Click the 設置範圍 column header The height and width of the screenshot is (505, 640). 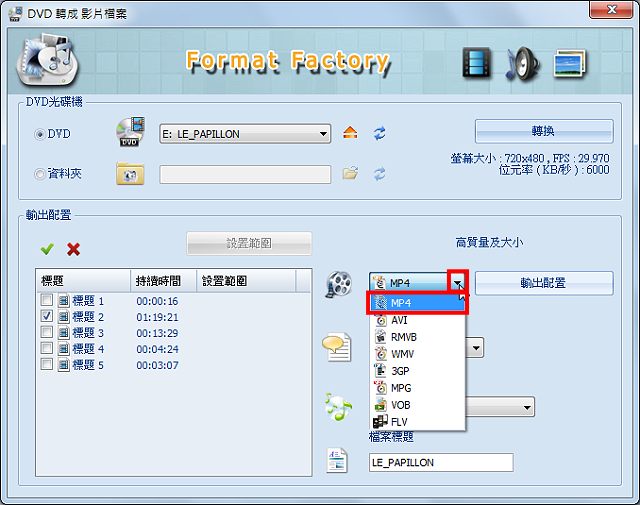246,281
